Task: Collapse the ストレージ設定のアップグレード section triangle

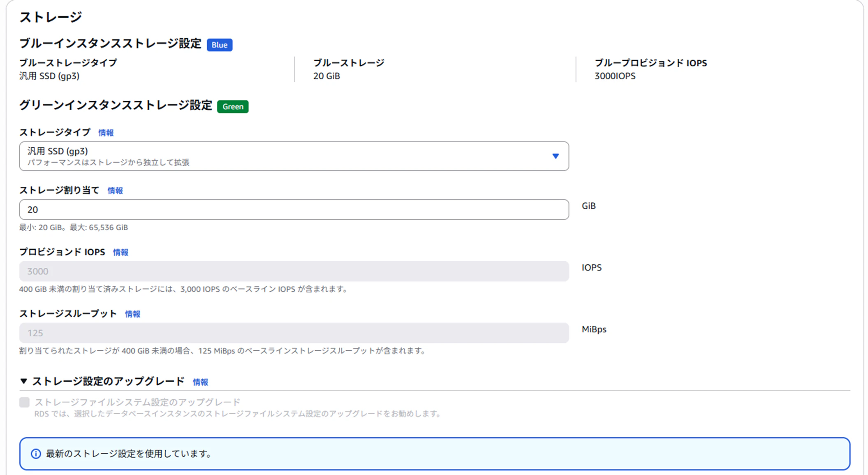Action: pos(24,382)
